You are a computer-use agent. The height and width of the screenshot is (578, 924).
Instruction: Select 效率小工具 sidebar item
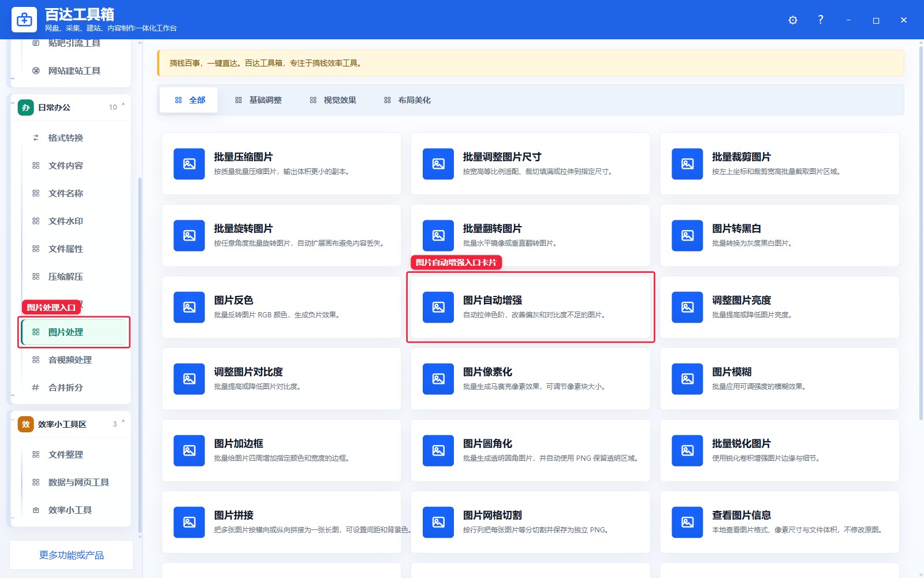coord(74,510)
